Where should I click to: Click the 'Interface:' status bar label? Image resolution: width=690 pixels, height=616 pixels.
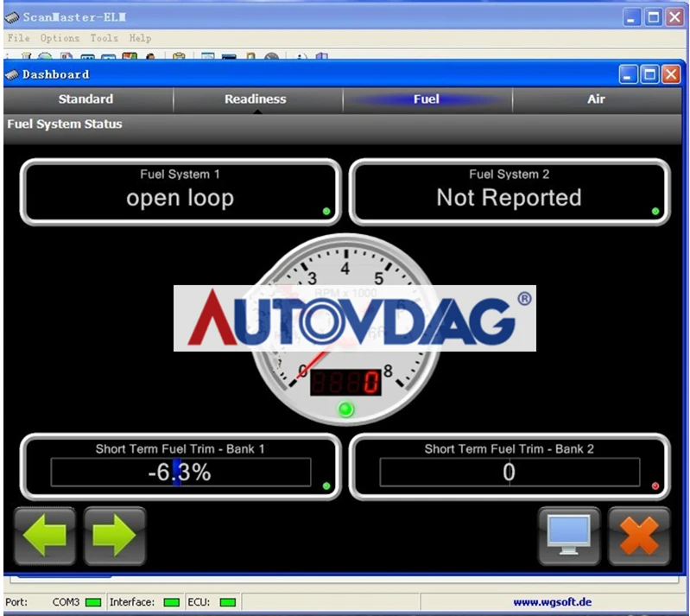(x=132, y=602)
